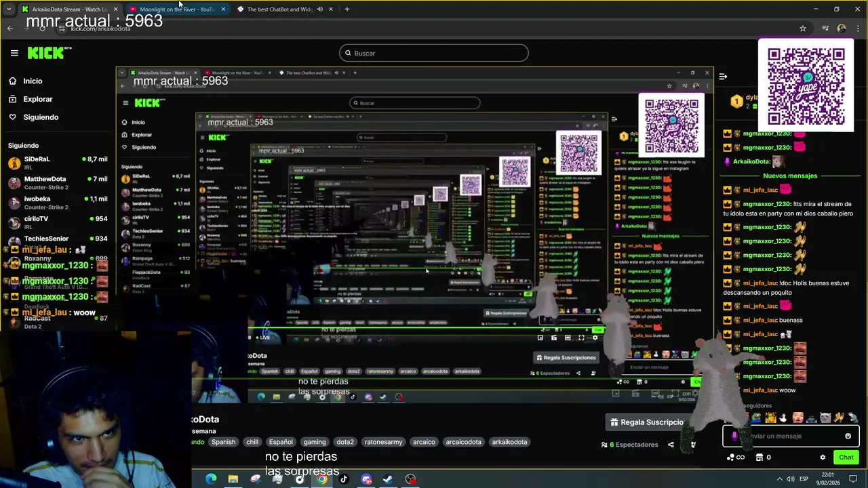Open MatthewDota's followed channel
Screen dimensions: 868x488
point(58,182)
